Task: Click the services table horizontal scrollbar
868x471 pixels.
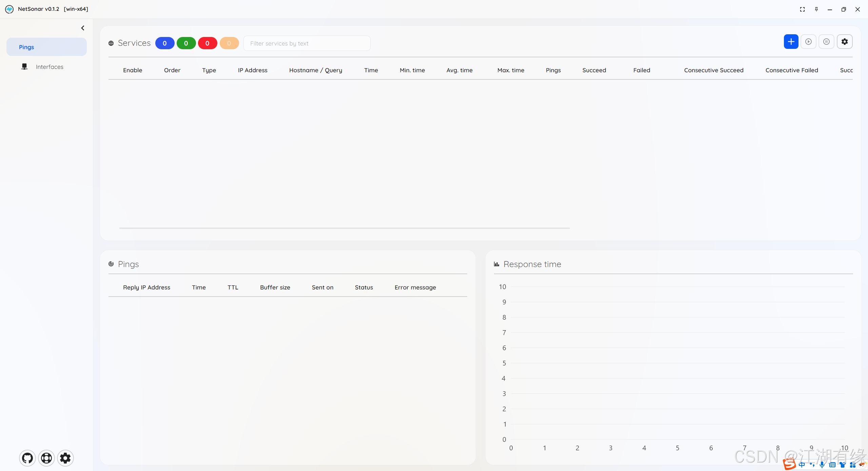Action: (344, 228)
